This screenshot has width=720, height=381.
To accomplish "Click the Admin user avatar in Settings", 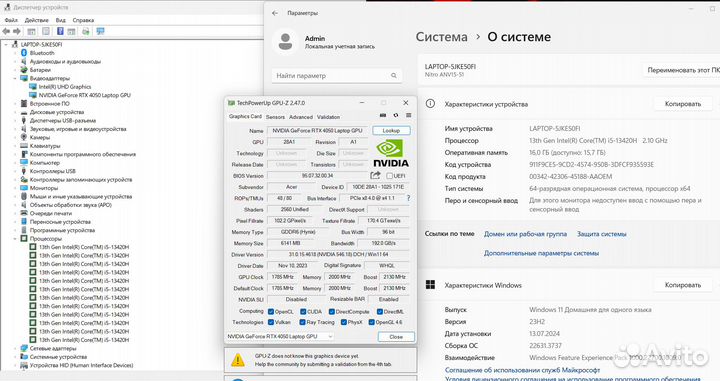I will [x=286, y=41].
